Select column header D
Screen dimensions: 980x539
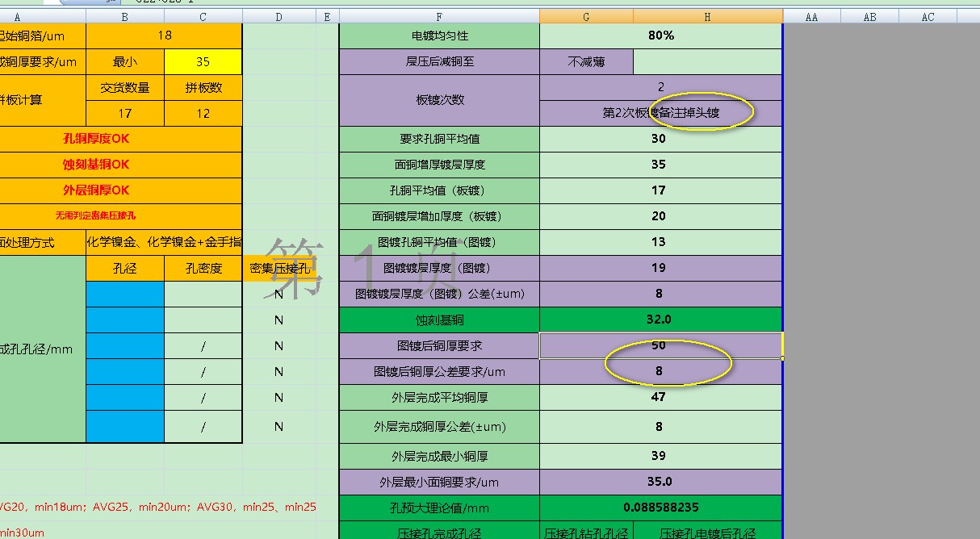pyautogui.click(x=279, y=17)
